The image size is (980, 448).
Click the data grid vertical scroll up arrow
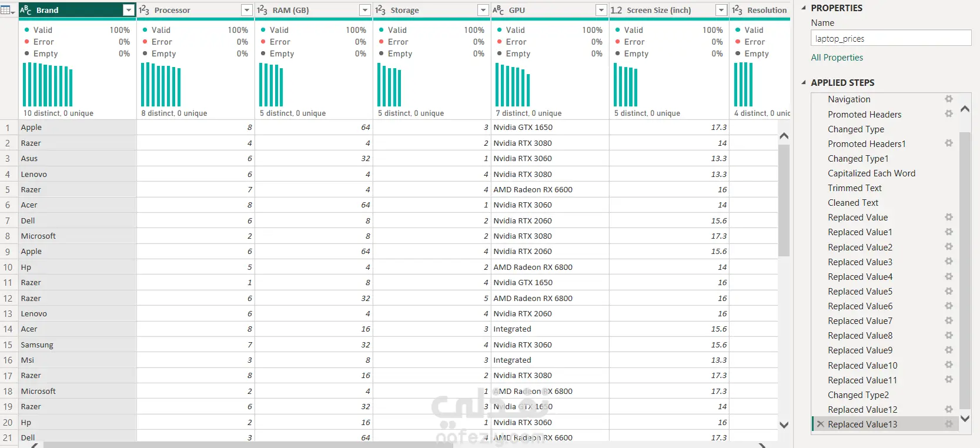[x=784, y=136]
